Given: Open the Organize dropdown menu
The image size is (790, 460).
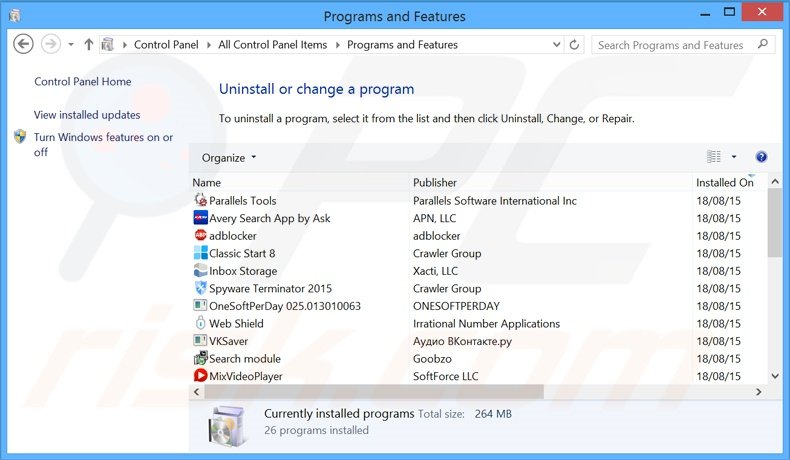Looking at the screenshot, I should click(x=229, y=158).
